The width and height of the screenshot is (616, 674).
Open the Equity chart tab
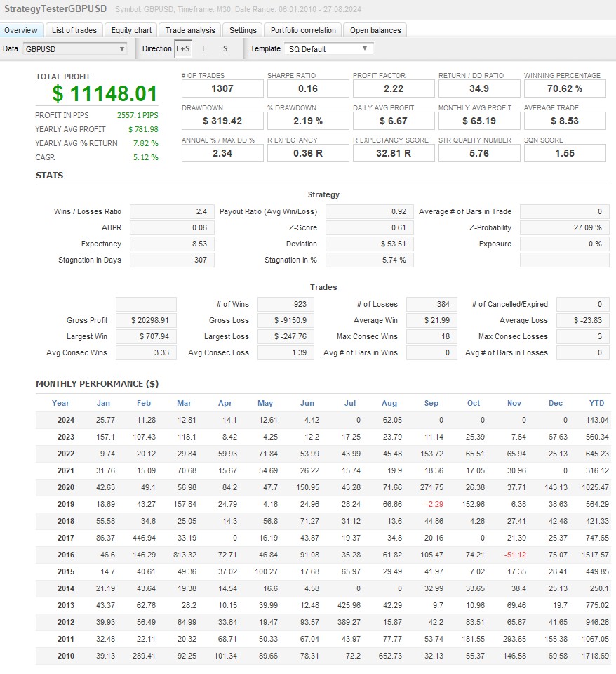[x=131, y=30]
